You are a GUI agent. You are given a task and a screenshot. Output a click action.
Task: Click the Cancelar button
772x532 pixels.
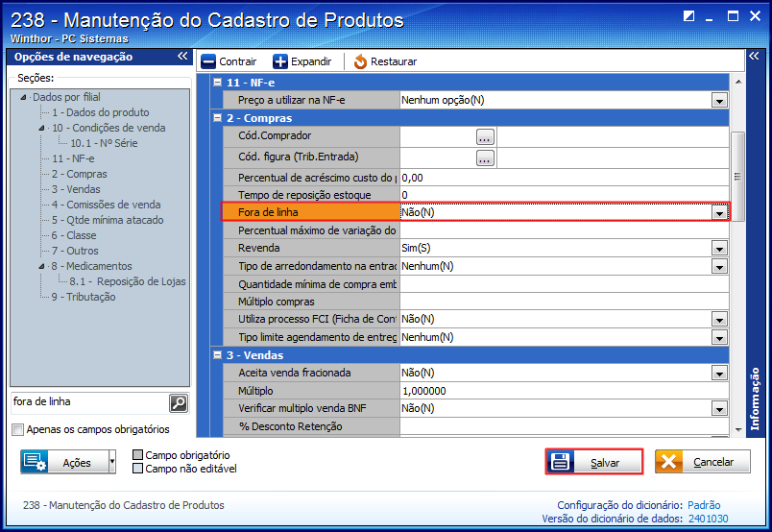point(703,462)
